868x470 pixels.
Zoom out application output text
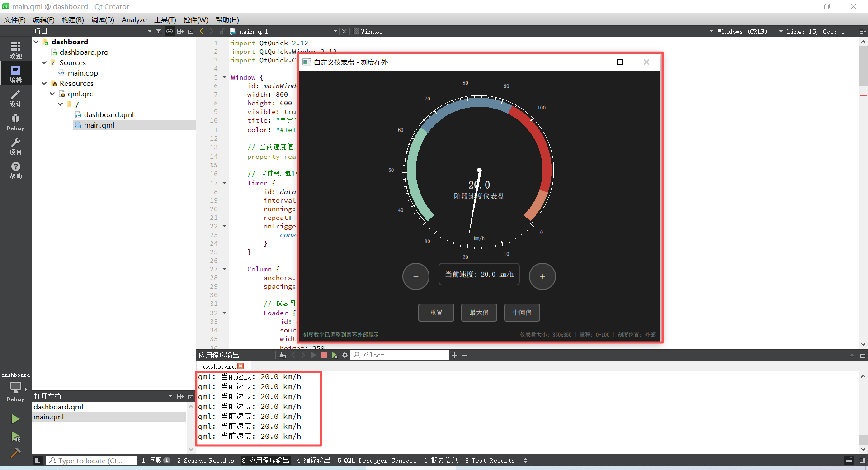point(465,355)
